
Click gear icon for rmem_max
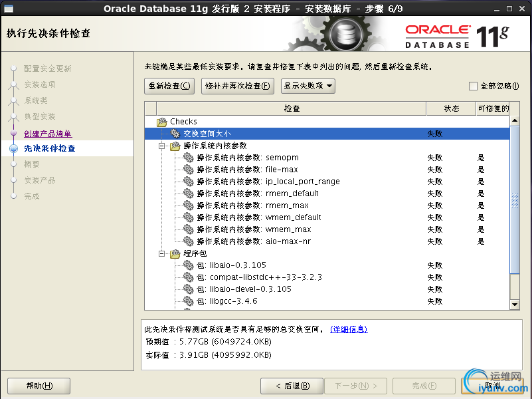[189, 205]
